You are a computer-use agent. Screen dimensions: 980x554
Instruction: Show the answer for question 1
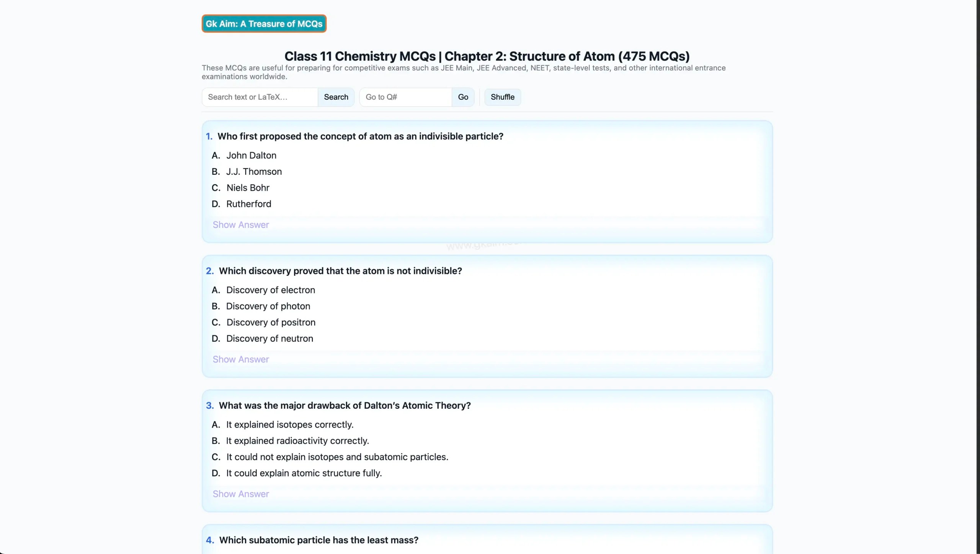coord(241,224)
